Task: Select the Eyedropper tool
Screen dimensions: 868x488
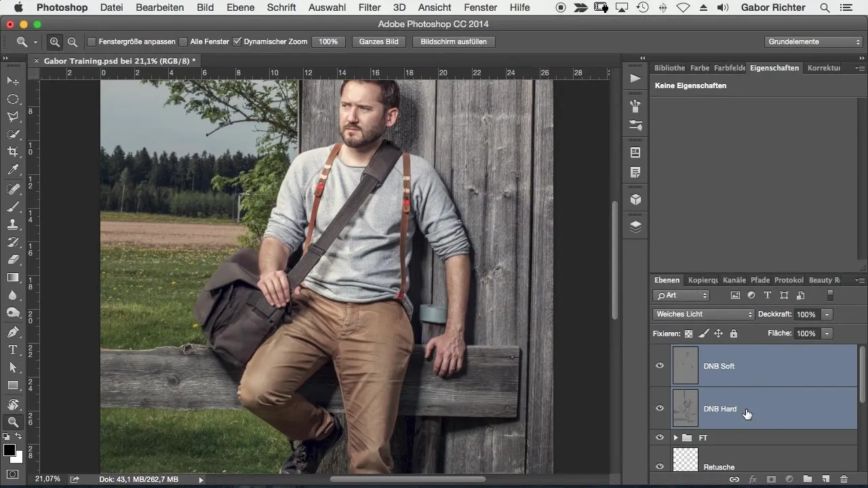Action: [13, 170]
